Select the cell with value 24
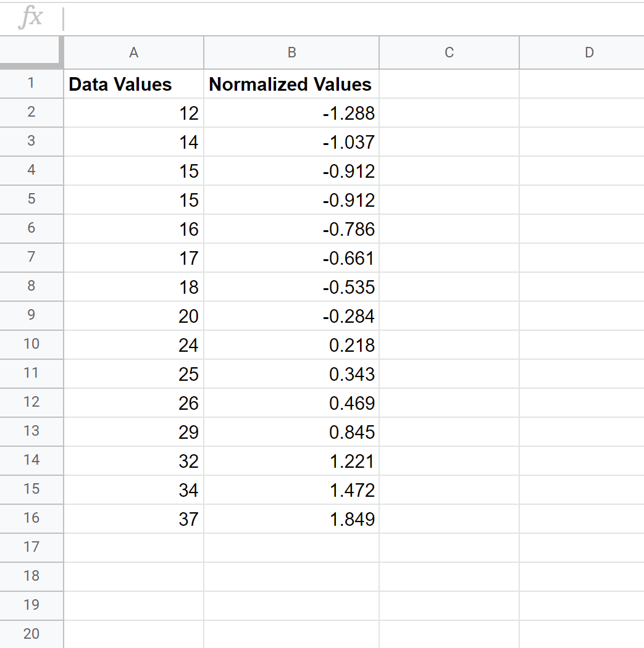644x648 pixels. point(133,344)
